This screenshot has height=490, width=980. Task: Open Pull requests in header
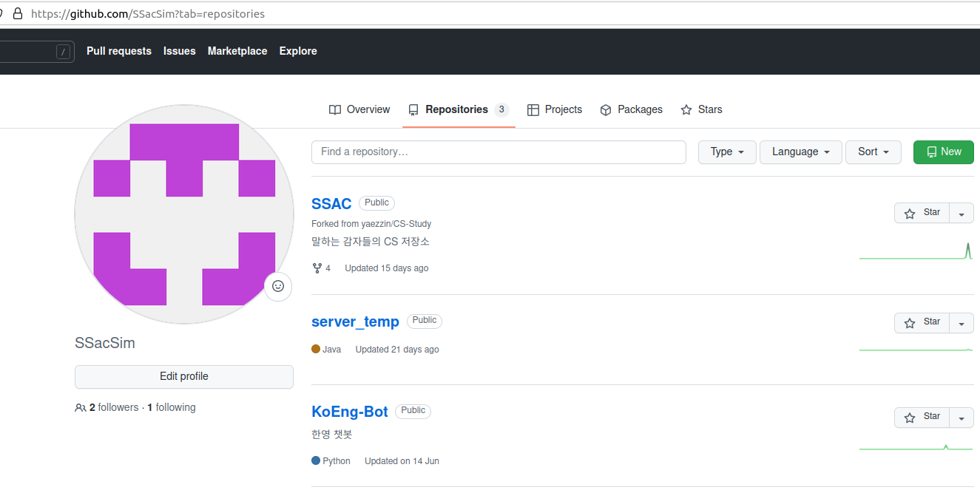pyautogui.click(x=119, y=51)
